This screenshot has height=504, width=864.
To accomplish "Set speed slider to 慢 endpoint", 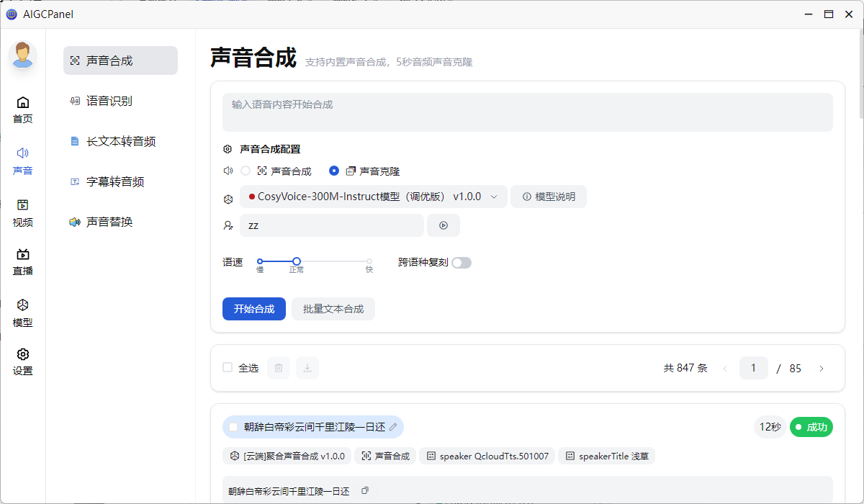I will 260,261.
